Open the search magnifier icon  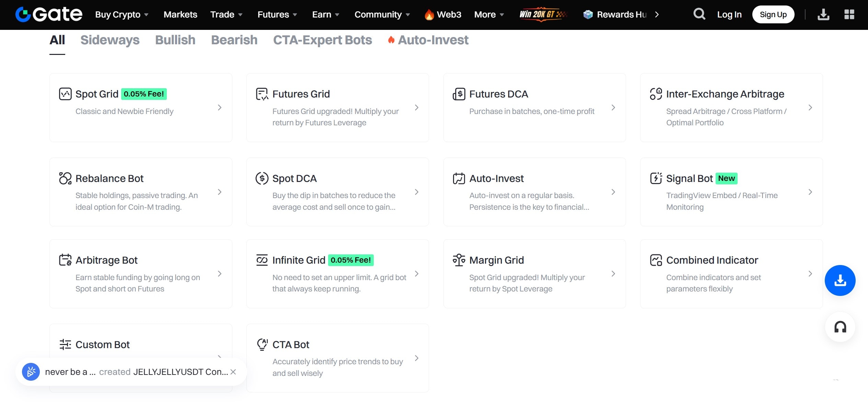point(699,14)
